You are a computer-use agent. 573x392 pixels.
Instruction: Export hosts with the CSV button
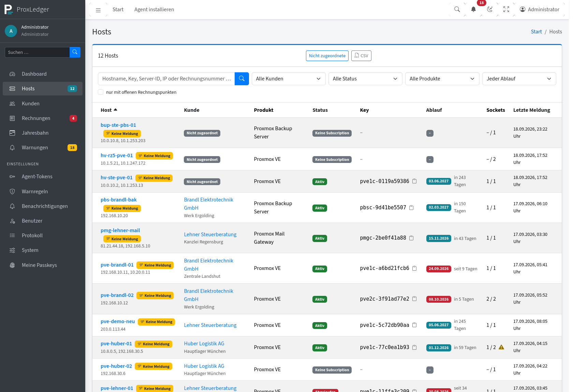click(x=361, y=56)
